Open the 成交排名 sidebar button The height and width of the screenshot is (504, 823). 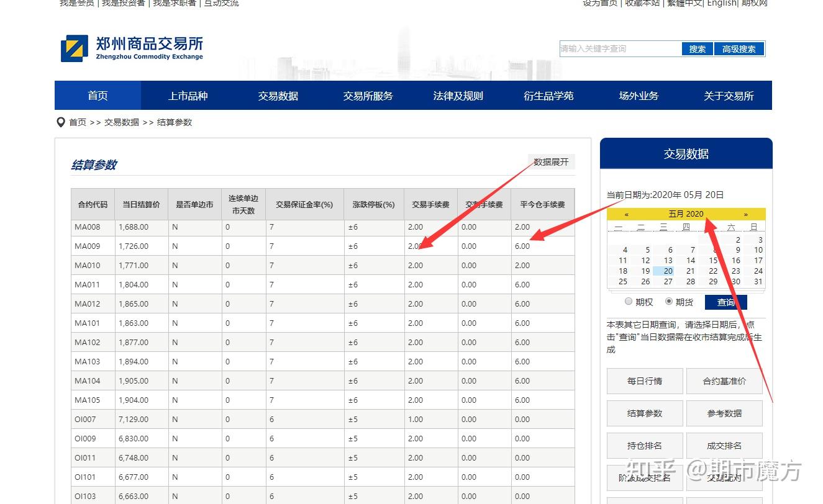pos(724,446)
